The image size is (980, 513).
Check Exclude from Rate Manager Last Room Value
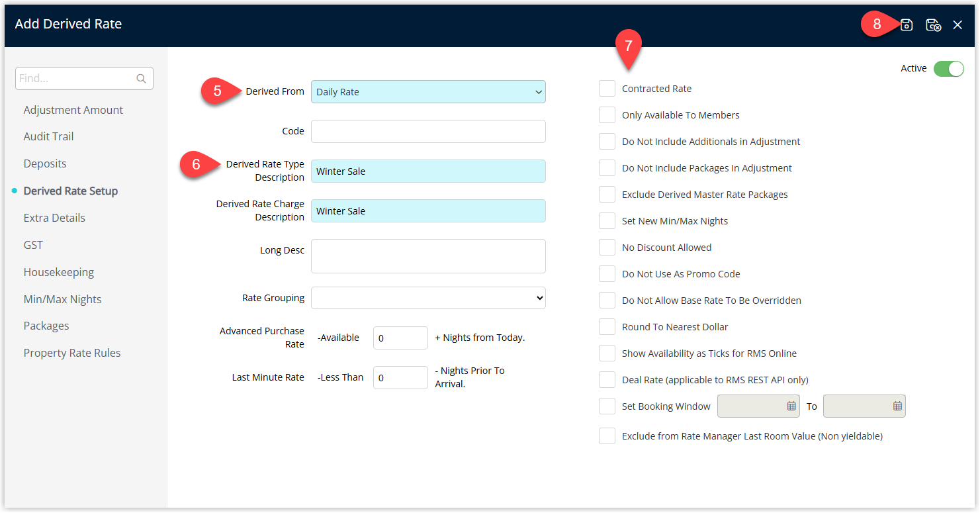click(607, 436)
